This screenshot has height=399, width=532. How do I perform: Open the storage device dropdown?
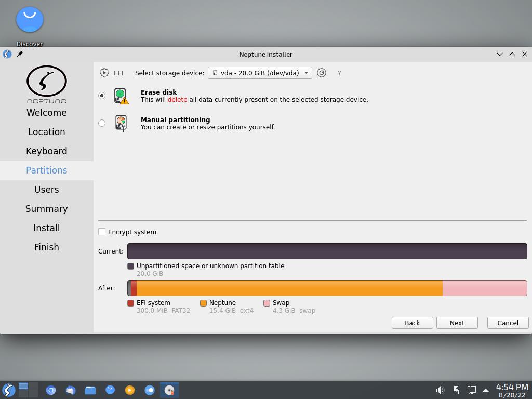260,73
